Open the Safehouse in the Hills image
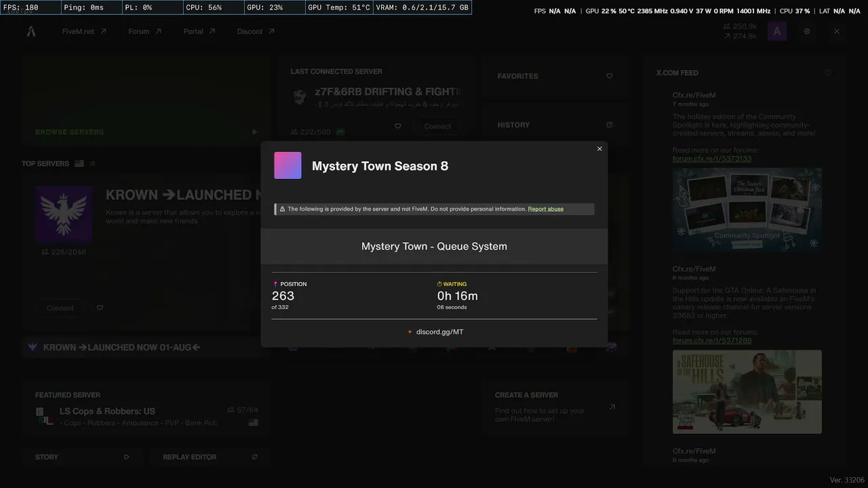The image size is (868, 488). coord(747,392)
